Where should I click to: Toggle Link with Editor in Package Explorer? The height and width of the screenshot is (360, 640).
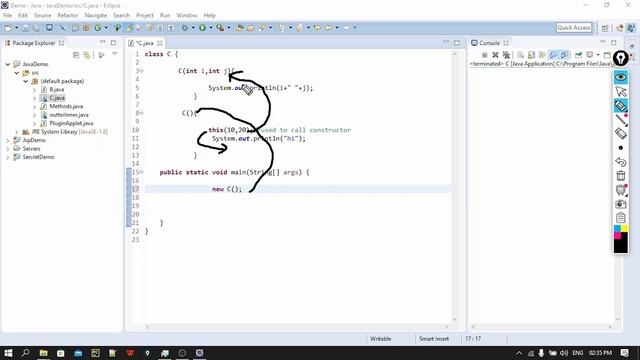click(87, 55)
